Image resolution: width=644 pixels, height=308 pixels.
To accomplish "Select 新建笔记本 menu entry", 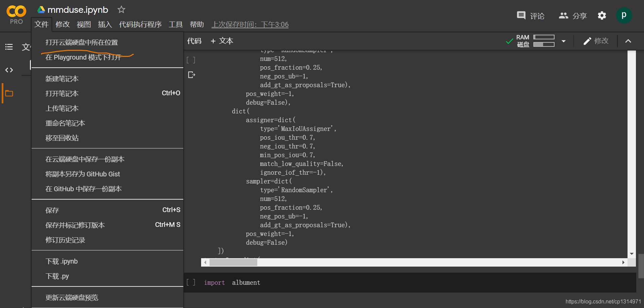I will coord(108,79).
